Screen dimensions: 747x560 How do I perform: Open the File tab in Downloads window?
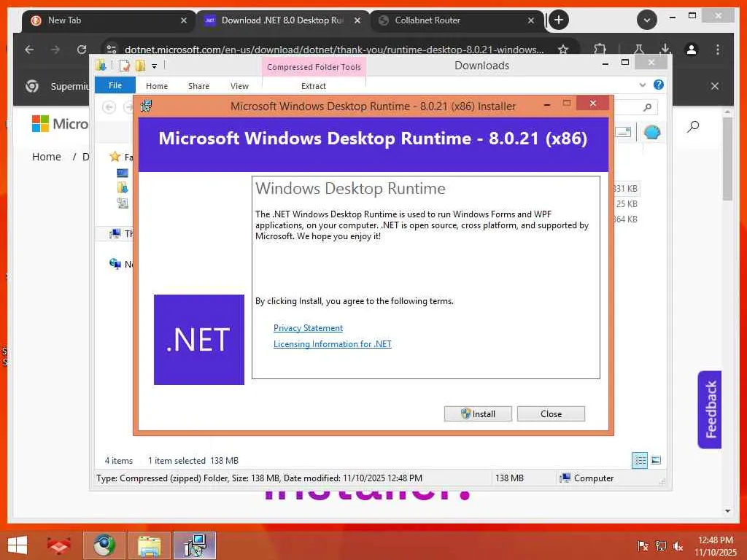point(115,85)
